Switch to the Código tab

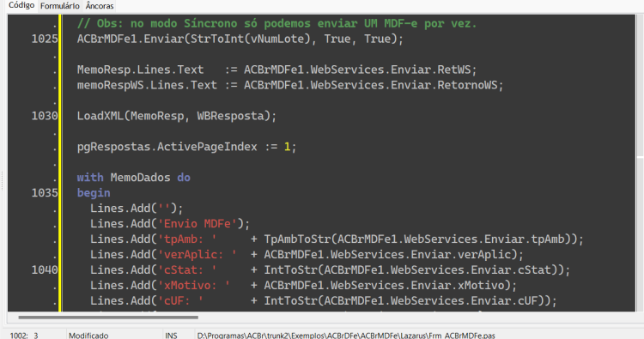pos(21,5)
